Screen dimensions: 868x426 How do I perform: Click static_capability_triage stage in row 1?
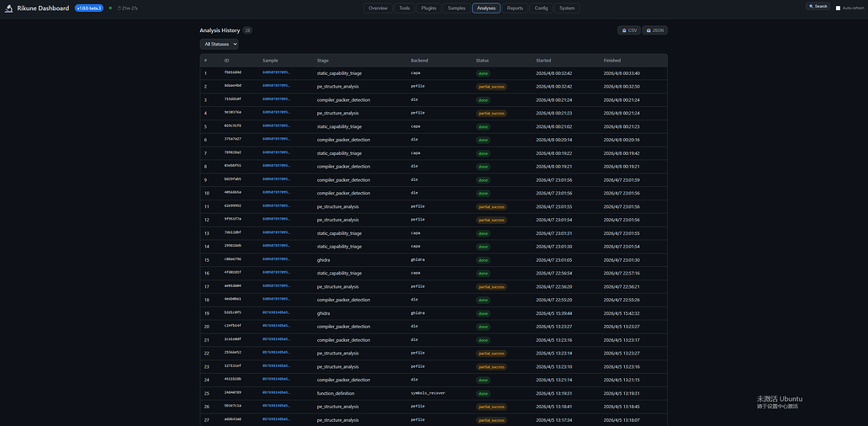click(x=339, y=73)
